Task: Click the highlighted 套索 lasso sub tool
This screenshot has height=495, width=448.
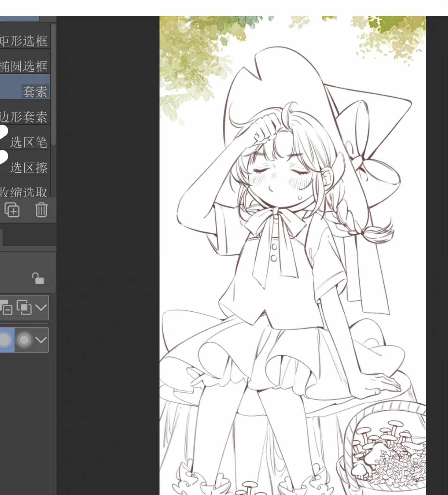Action: coord(25,91)
